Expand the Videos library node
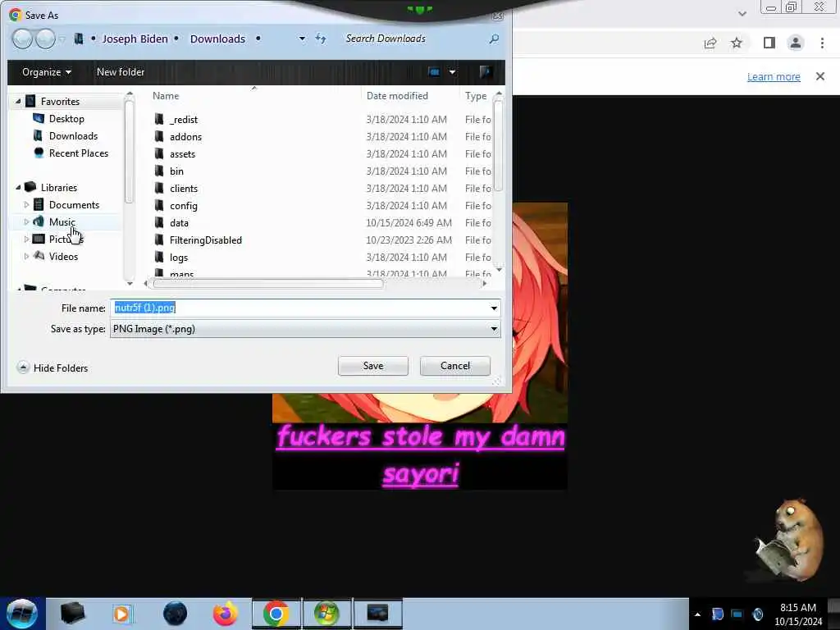Screen dimensions: 840x630 pos(26,257)
